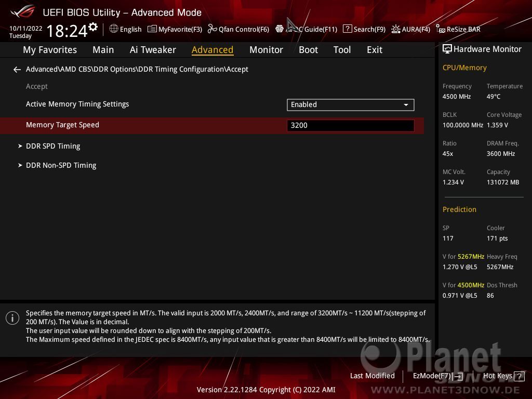The width and height of the screenshot is (532, 399).
Task: Click the greyed-out Accept entry
Action: [37, 87]
